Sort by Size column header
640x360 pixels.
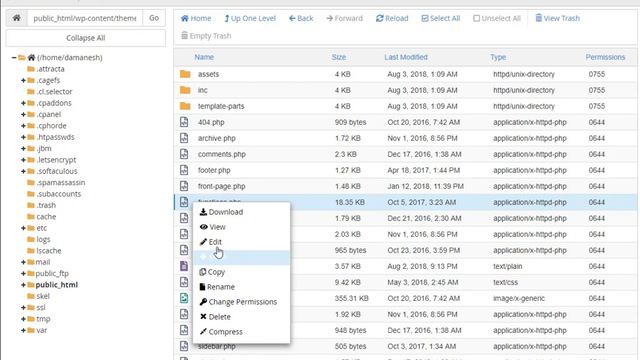tap(338, 57)
